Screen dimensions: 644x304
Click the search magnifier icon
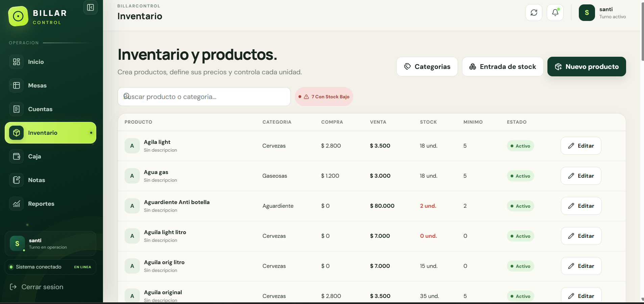pos(127,96)
